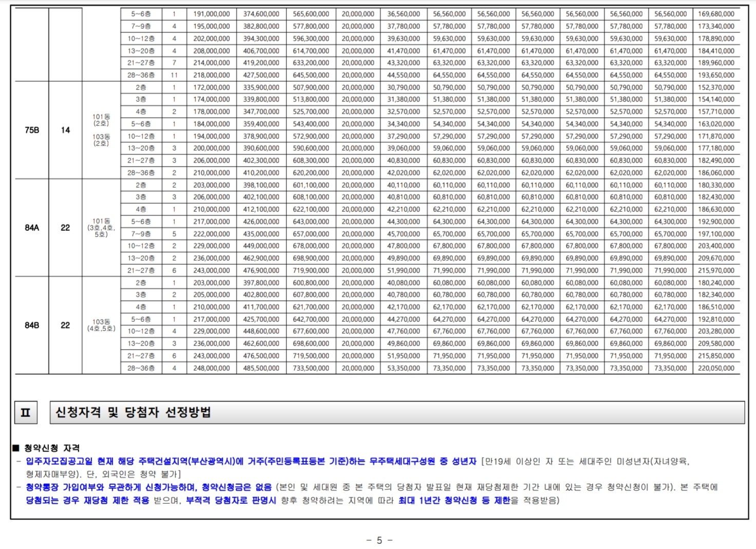Click the cell 525,700,000

point(311,112)
